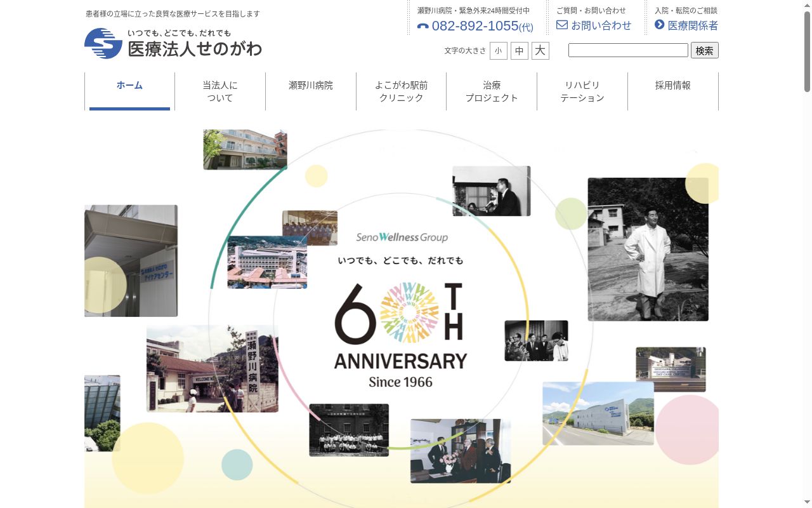Click the black-and-white man at podium photo

(x=491, y=191)
